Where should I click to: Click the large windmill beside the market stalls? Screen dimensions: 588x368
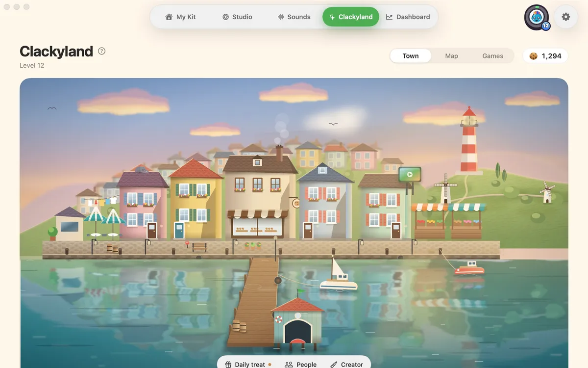click(445, 188)
